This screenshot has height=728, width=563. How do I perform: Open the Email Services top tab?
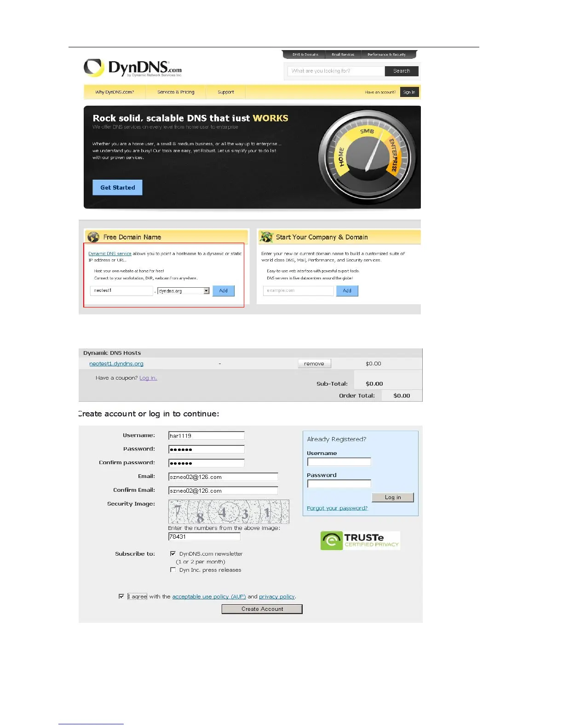tap(343, 55)
